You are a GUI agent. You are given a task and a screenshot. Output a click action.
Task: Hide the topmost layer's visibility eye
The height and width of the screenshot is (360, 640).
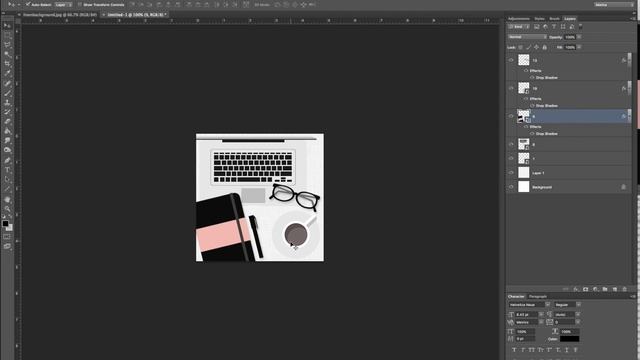pyautogui.click(x=511, y=60)
